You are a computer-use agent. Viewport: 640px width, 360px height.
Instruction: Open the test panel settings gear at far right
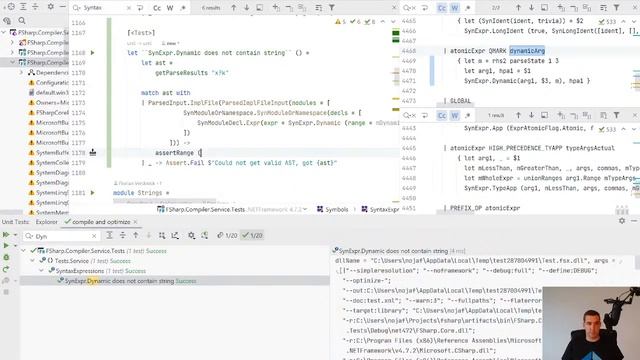pyautogui.click(x=622, y=220)
